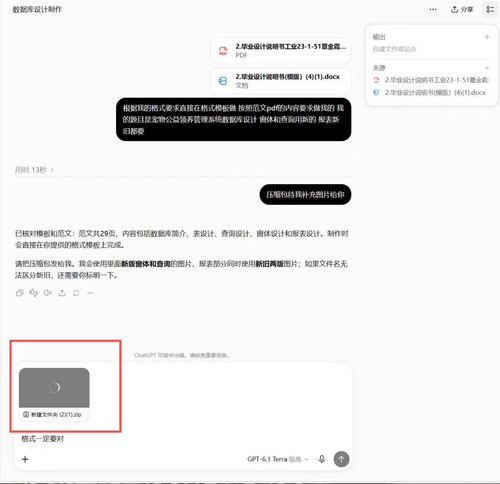
Task: Copy the assistant response
Action: tap(19, 293)
